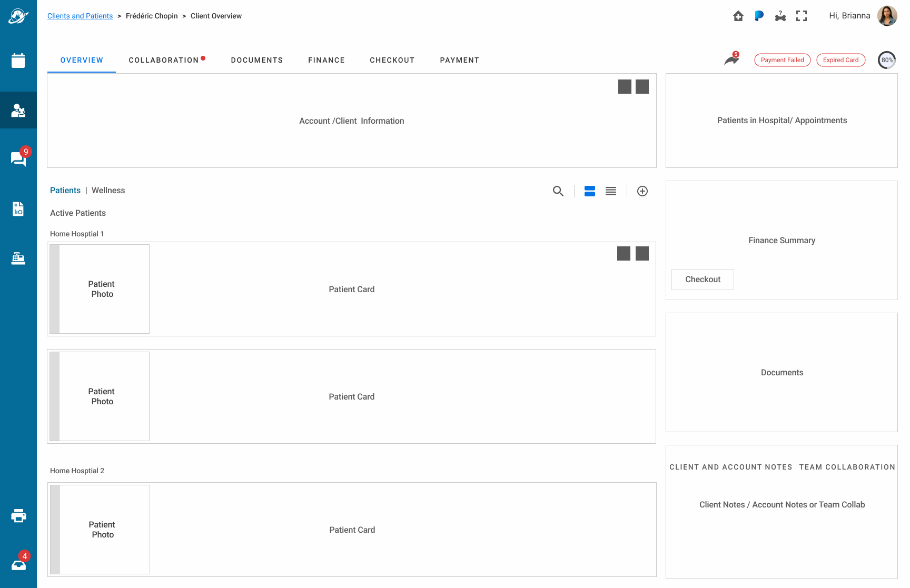Viewport: 910px width, 588px height.
Task: Open the Finance tab
Action: (x=327, y=60)
